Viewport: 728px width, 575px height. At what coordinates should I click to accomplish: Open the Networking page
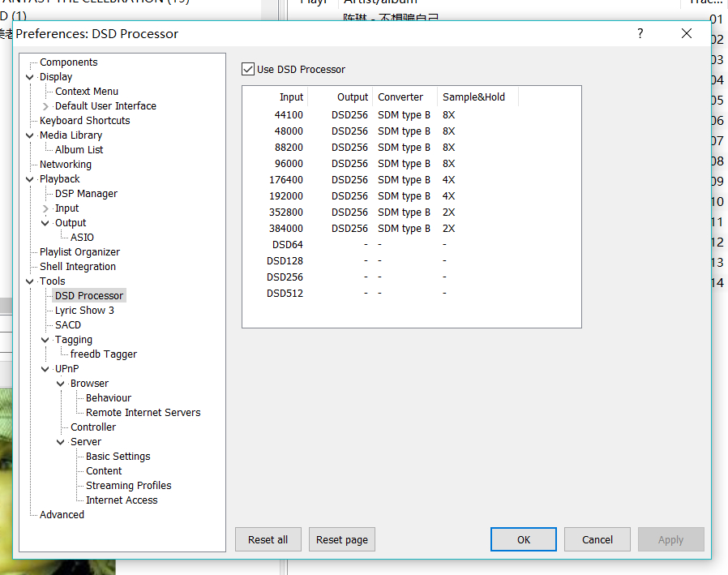[x=66, y=165]
